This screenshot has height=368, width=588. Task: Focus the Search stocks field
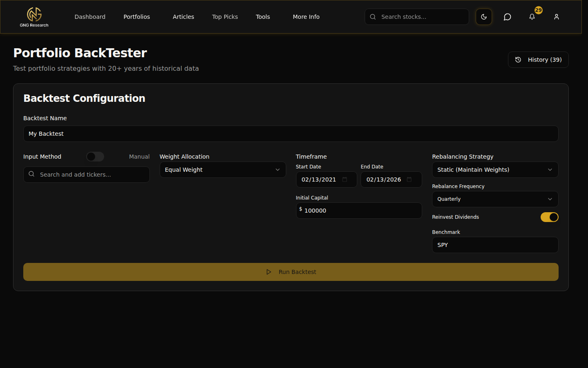(417, 17)
